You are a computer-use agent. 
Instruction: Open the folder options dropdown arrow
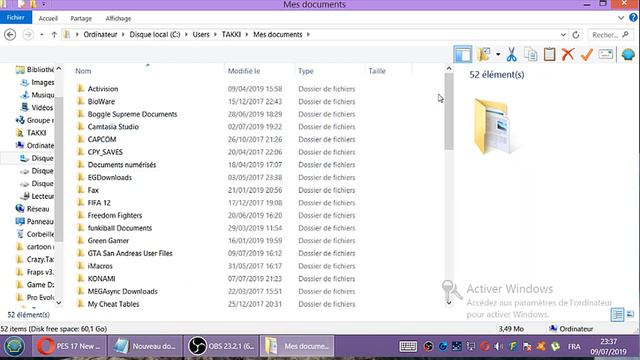coord(498,54)
